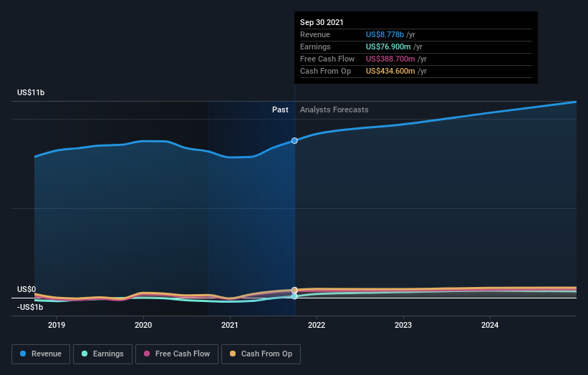Click the Earnings row label in tooltip
Screen dimensions: 588x375
coord(315,47)
